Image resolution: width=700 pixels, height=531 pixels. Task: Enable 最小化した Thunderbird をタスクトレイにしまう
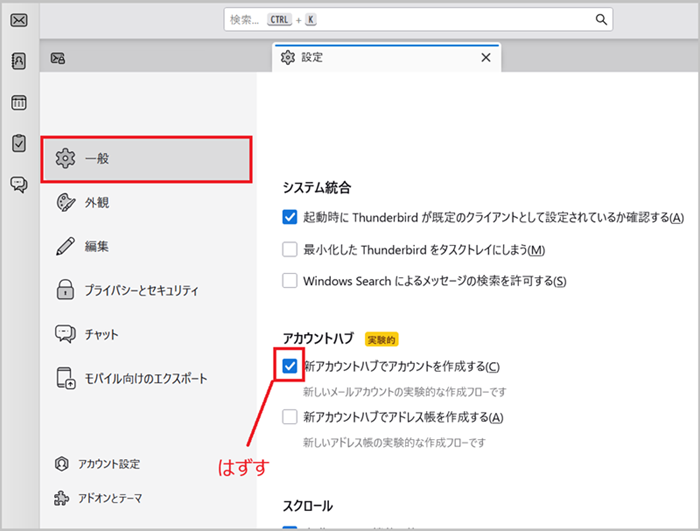tap(290, 249)
